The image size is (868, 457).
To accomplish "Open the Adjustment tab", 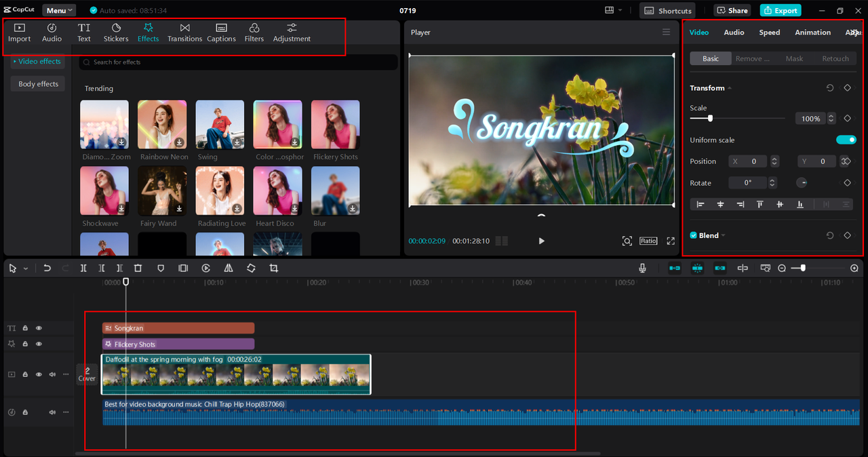I will pyautogui.click(x=292, y=33).
